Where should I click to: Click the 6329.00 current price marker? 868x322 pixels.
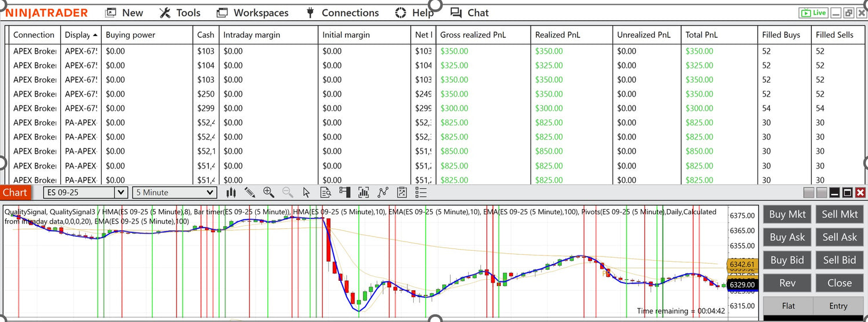click(742, 285)
